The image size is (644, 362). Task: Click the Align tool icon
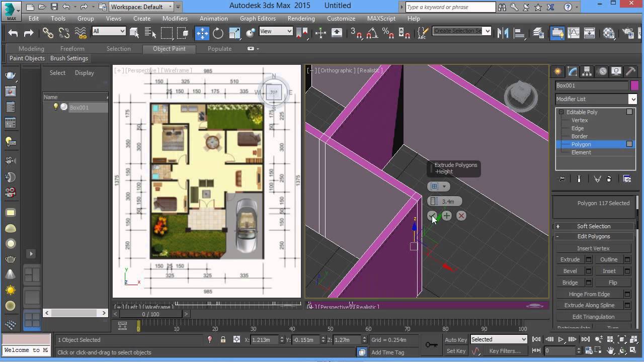[x=519, y=33]
